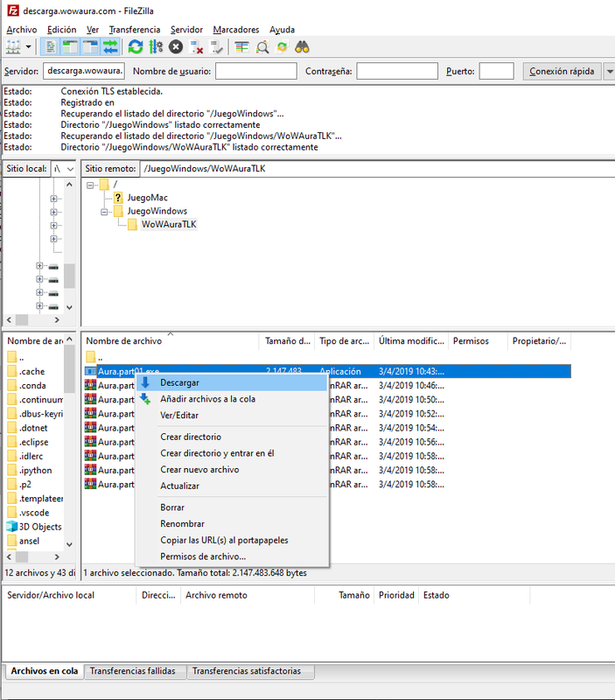The height and width of the screenshot is (700, 615).
Task: Click the WinRAR icon of the 10:52 file
Action: (x=91, y=413)
